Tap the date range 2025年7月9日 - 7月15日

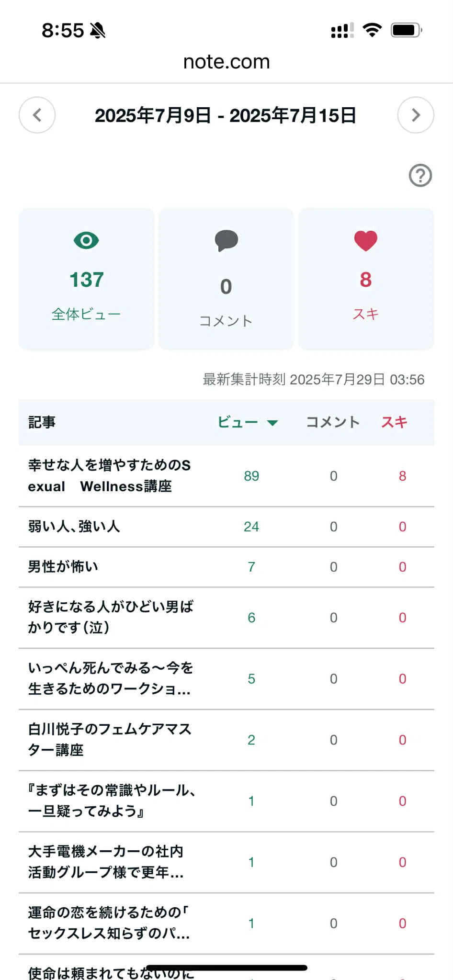226,115
